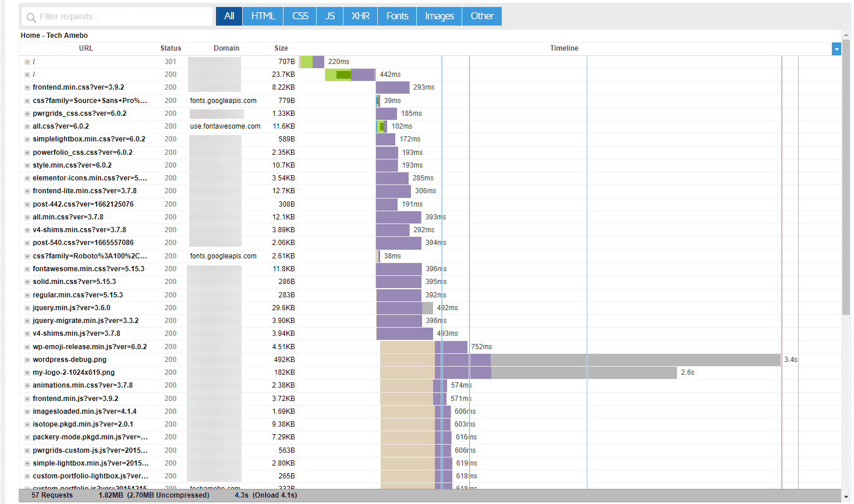Image resolution: width=854 pixels, height=504 pixels.
Task: Click URL text css?family=Roboto%3A100%2C
Action: (x=90, y=256)
